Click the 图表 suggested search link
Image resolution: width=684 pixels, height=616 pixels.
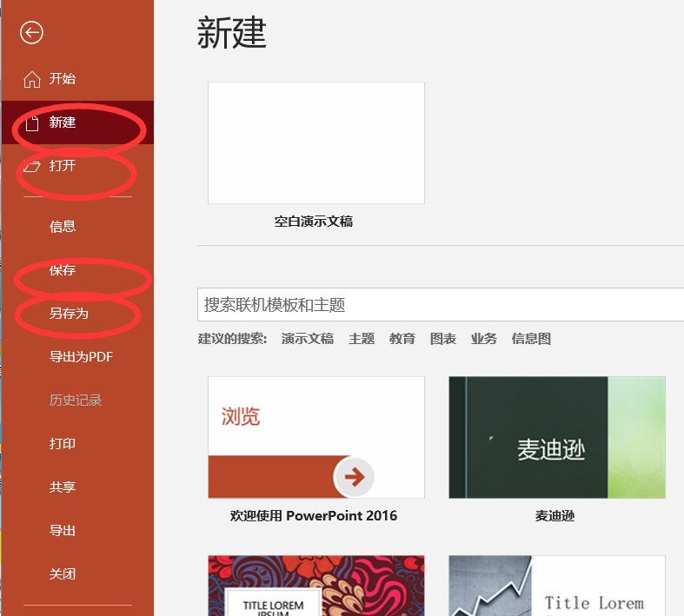tap(443, 339)
